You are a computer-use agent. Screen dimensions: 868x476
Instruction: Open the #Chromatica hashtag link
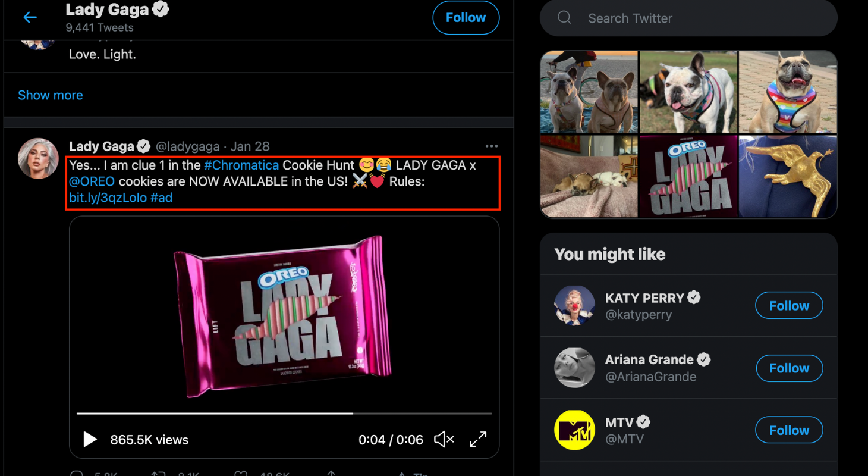click(241, 165)
